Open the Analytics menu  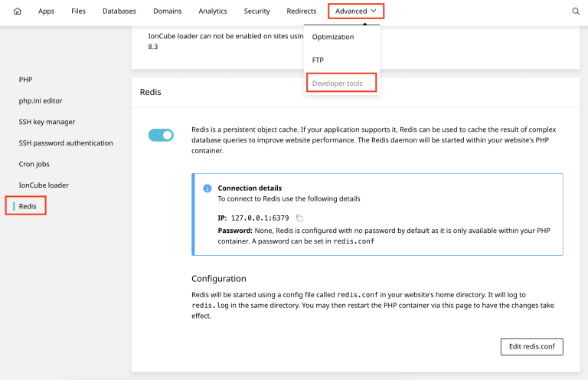pyautogui.click(x=213, y=11)
